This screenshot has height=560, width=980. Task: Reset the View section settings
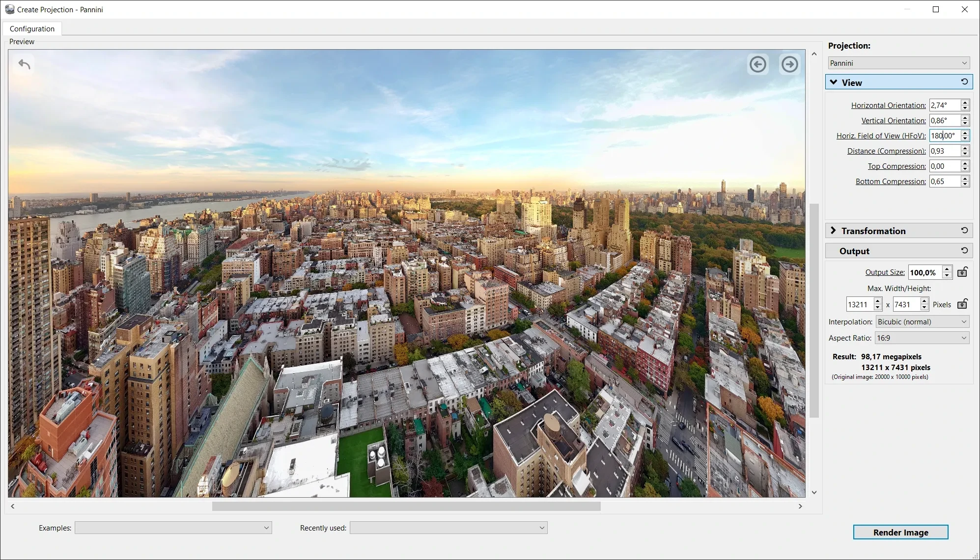pyautogui.click(x=964, y=82)
